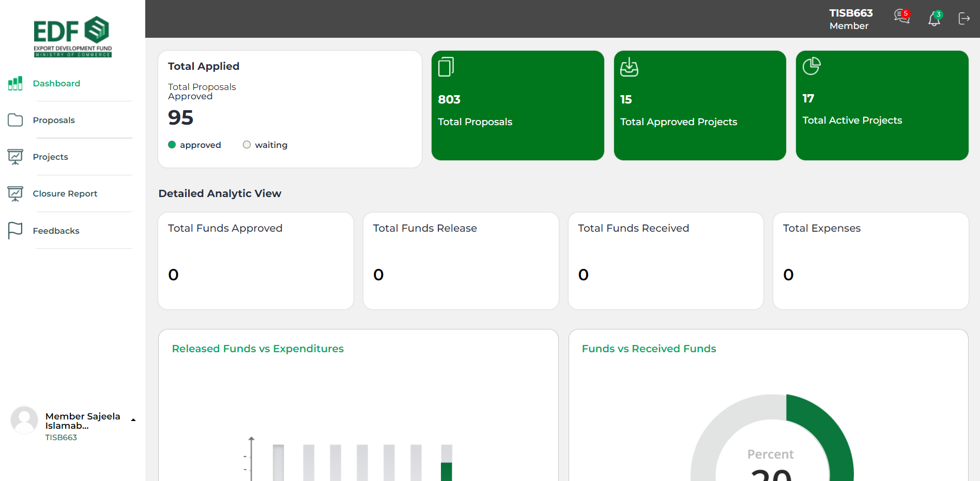Click the Proposals folder icon
The height and width of the screenshot is (481, 980).
click(15, 120)
